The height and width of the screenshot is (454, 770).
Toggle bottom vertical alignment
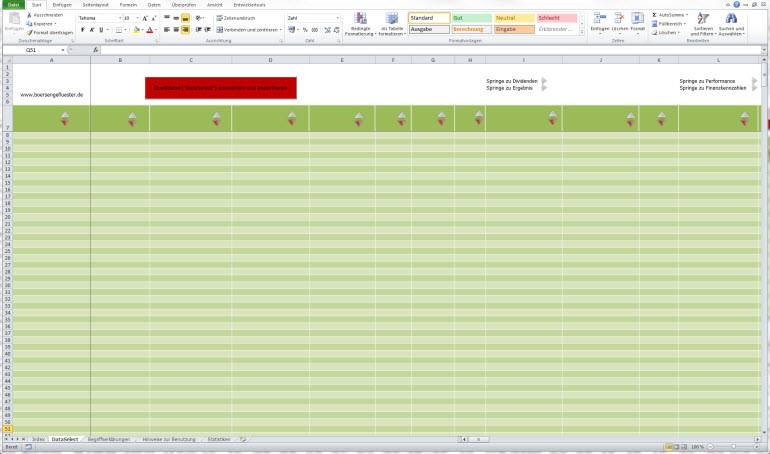185,18
